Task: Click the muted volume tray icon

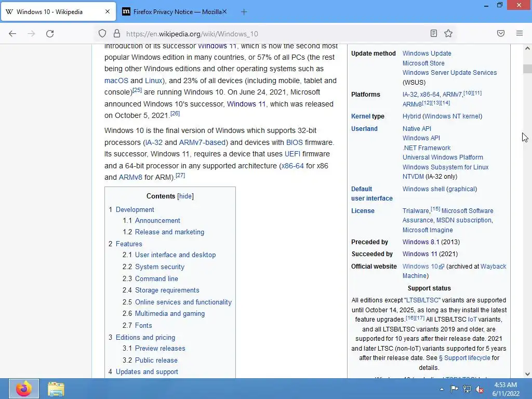Action: 480,389
